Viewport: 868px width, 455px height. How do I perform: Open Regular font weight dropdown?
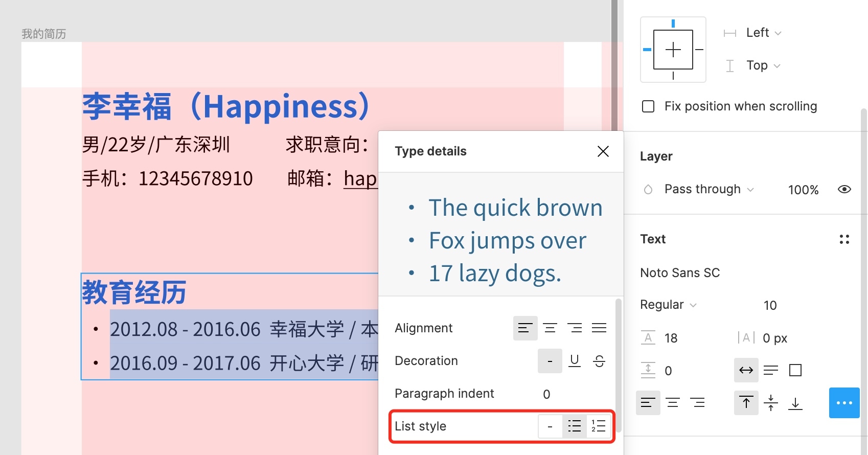pos(668,305)
